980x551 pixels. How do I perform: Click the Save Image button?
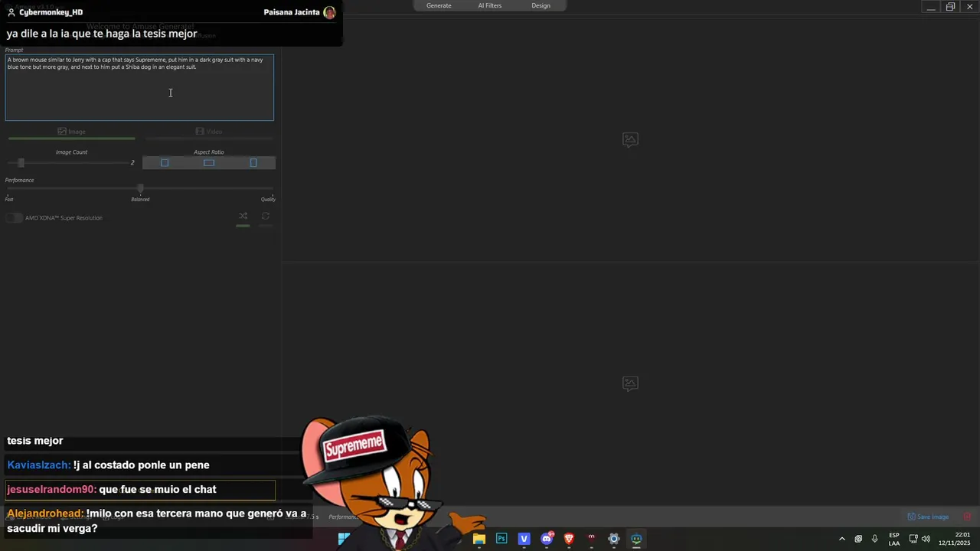point(928,517)
